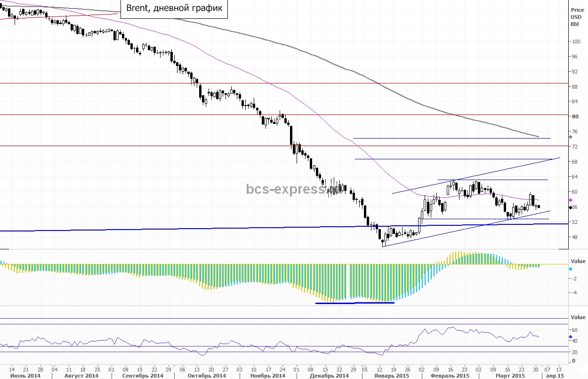The height and width of the screenshot is (379, 588).
Task: Select the "Январь 2015" month label
Action: tap(391, 376)
